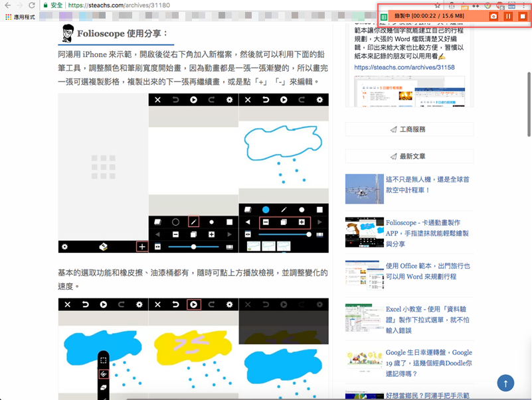This screenshot has width=532, height=400.
Task: Click the Folioscope 使用分享 heading
Action: pos(122,34)
